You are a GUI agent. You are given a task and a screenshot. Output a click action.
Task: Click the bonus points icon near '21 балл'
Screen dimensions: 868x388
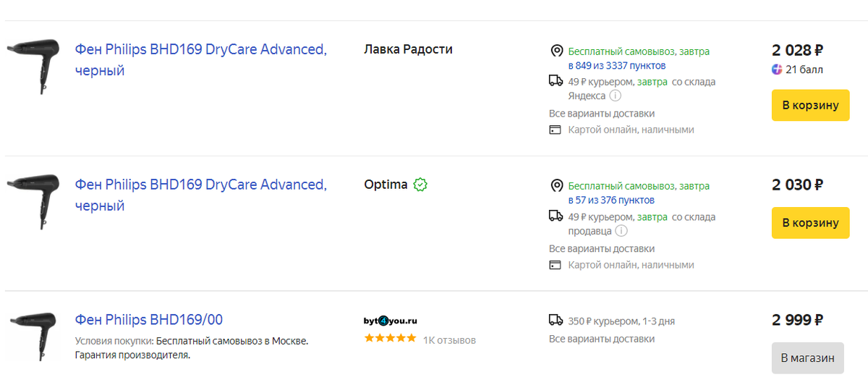point(777,69)
